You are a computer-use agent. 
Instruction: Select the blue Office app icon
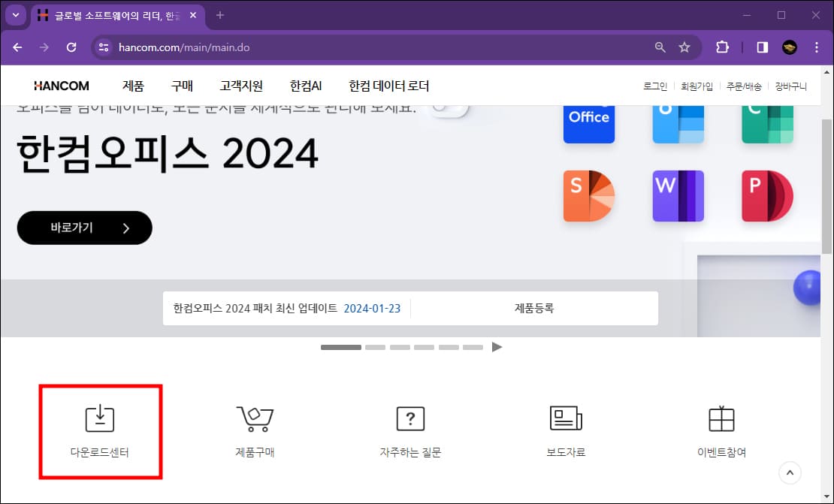[589, 122]
